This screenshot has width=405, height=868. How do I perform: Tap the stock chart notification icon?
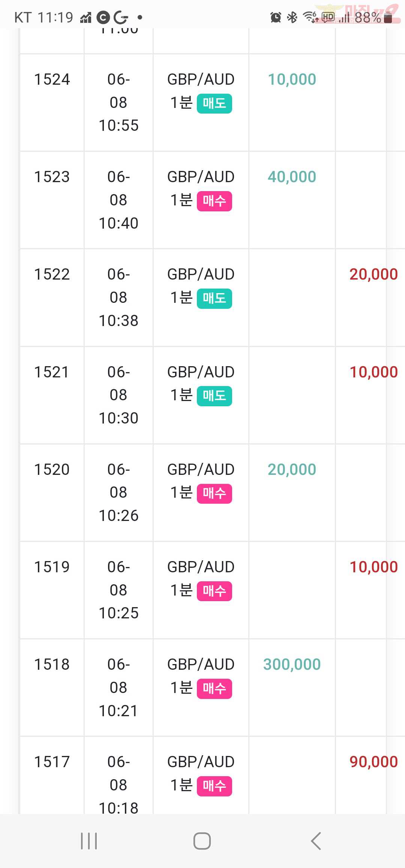coord(85,17)
